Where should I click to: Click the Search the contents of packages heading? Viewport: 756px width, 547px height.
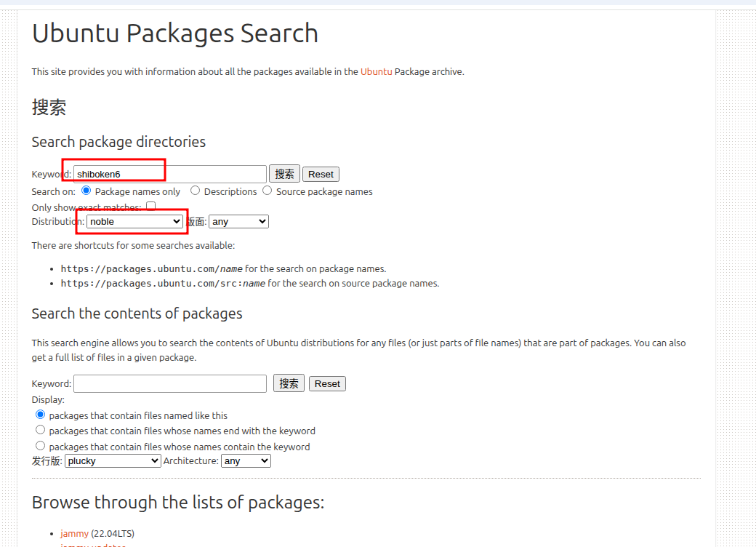point(137,314)
